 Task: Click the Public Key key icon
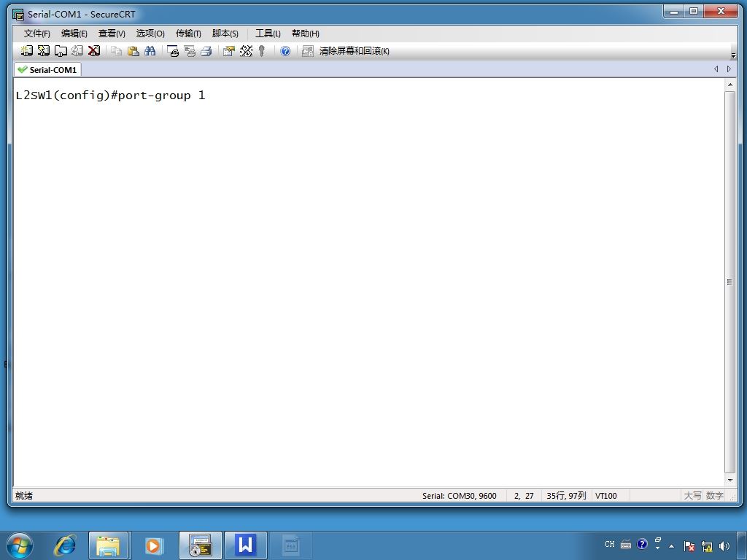262,51
